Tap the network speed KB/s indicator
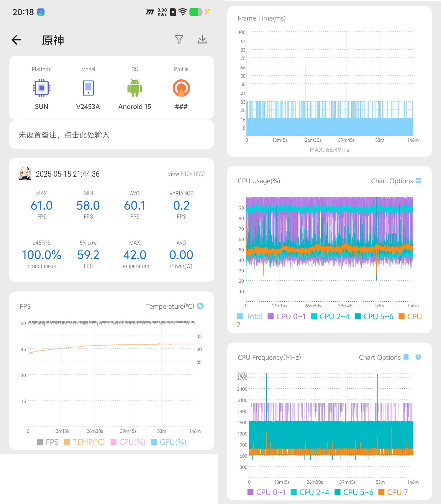 162,12
